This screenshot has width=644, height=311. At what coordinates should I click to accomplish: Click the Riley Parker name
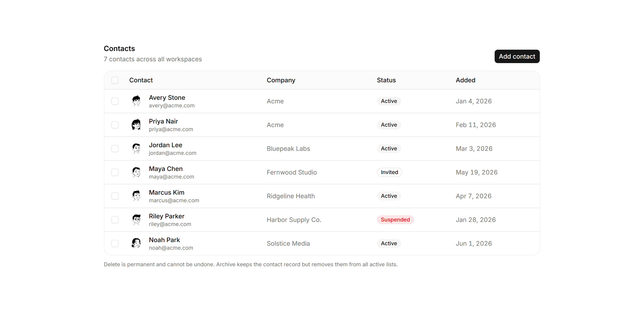[x=167, y=216]
